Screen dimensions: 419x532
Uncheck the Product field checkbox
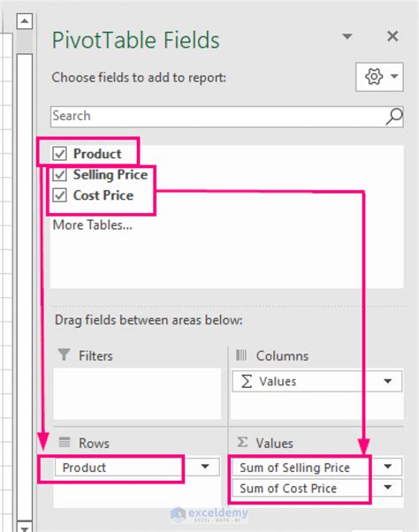click(60, 154)
